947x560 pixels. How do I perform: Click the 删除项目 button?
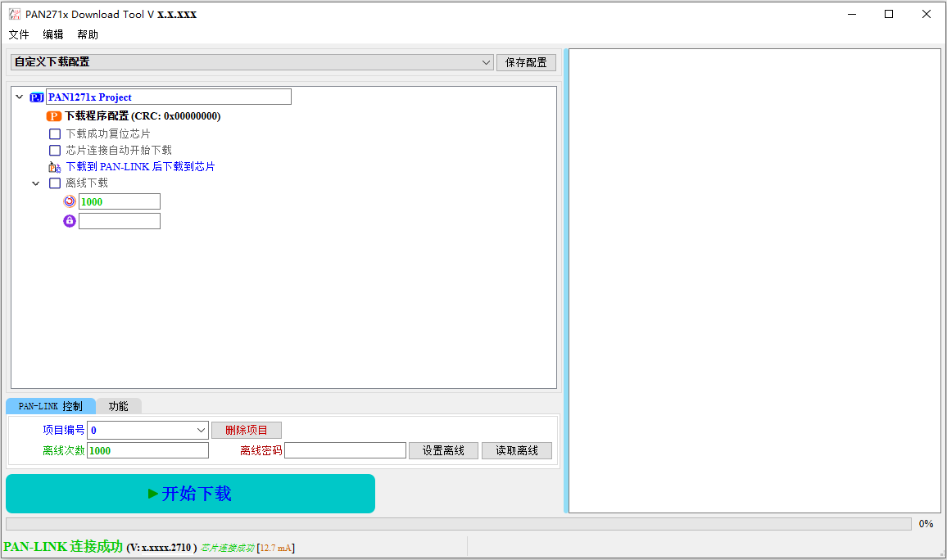[247, 430]
